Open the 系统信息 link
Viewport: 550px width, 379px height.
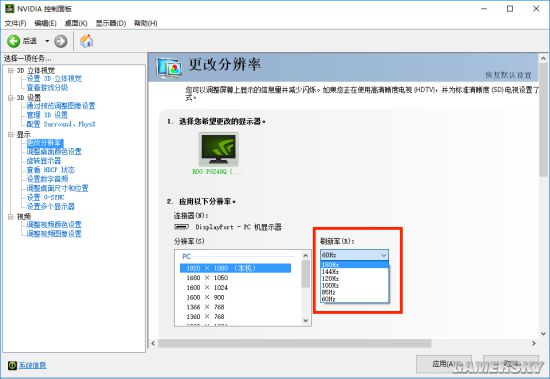(x=32, y=365)
